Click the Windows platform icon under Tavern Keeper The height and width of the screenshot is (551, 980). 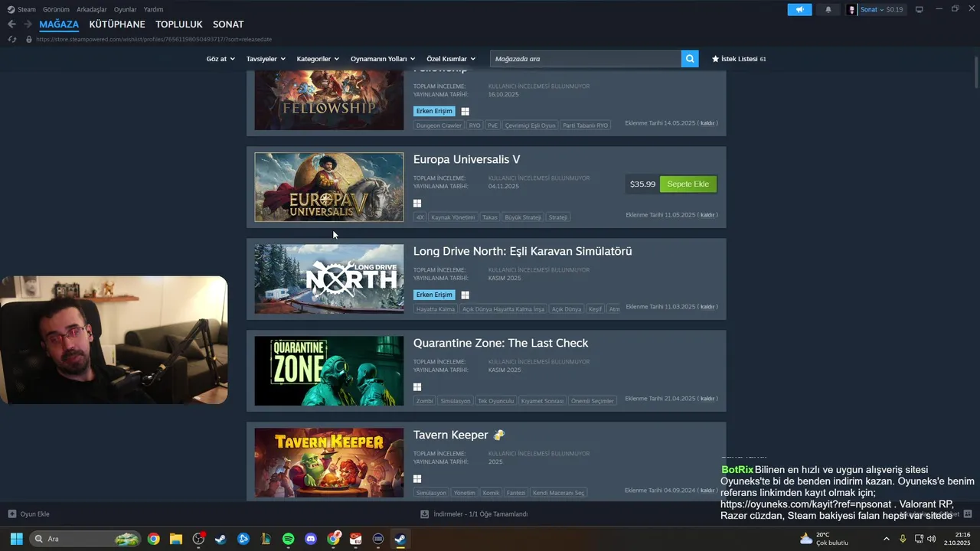coord(417,479)
